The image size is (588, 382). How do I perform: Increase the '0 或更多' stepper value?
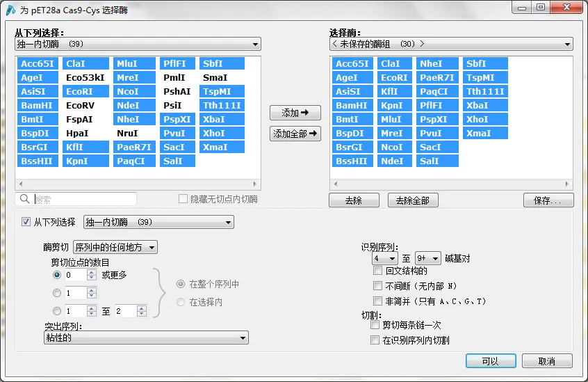(91, 272)
